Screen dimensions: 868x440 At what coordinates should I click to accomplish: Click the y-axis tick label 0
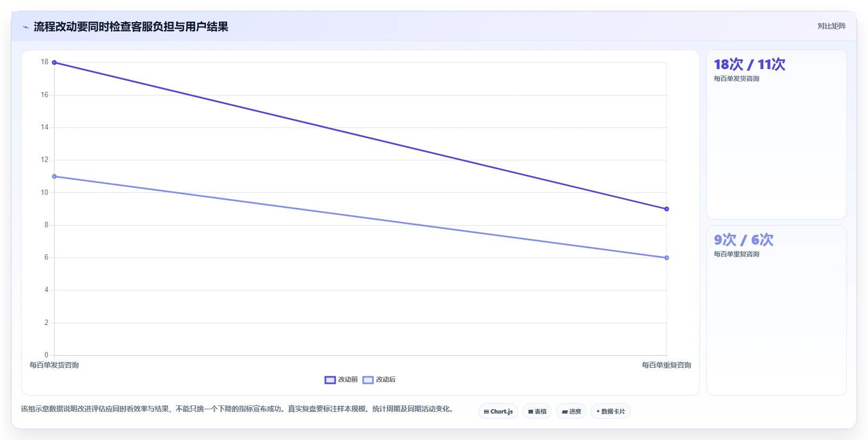46,355
